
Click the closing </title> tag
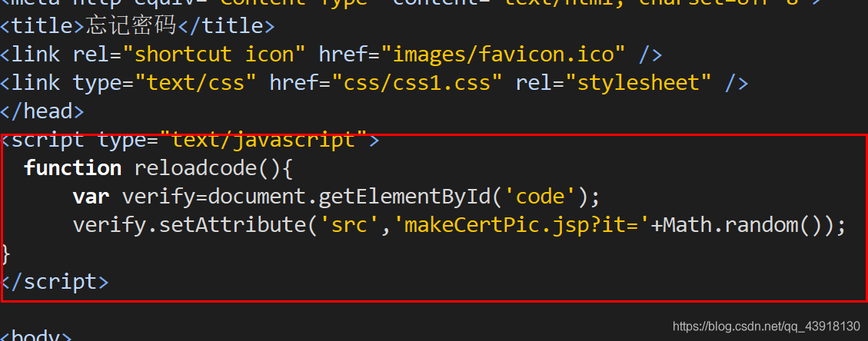(225, 25)
